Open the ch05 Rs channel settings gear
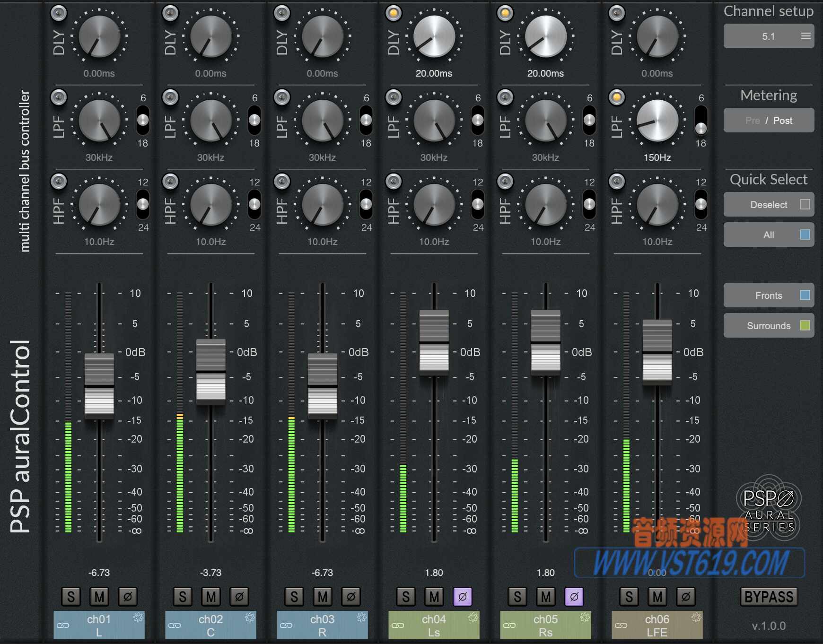Viewport: 823px width, 644px height. (585, 618)
